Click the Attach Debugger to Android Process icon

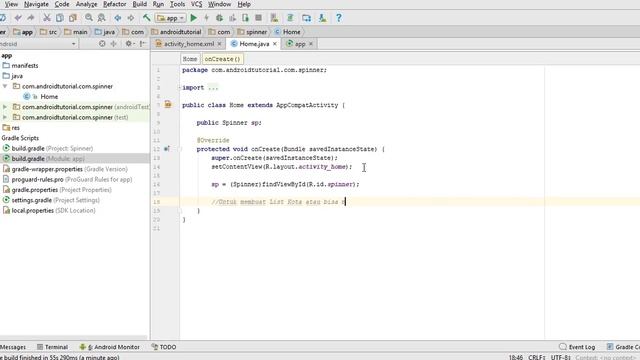click(x=245, y=18)
